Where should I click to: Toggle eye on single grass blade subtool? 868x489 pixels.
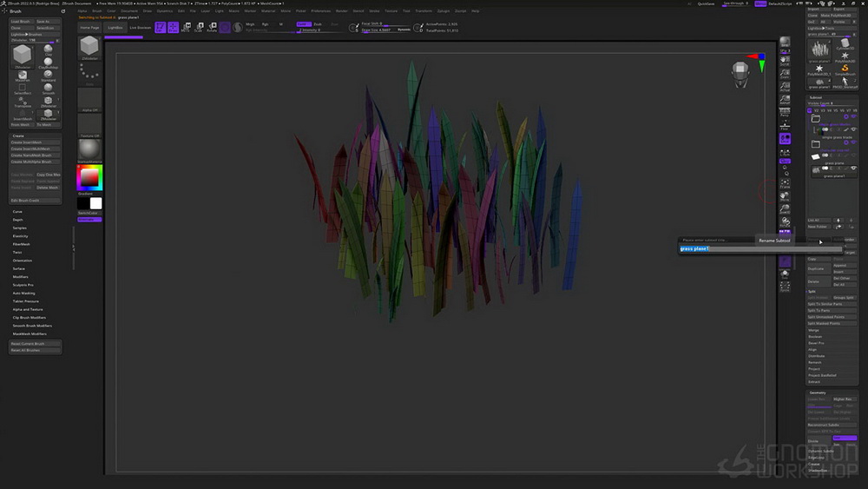pos(853,129)
